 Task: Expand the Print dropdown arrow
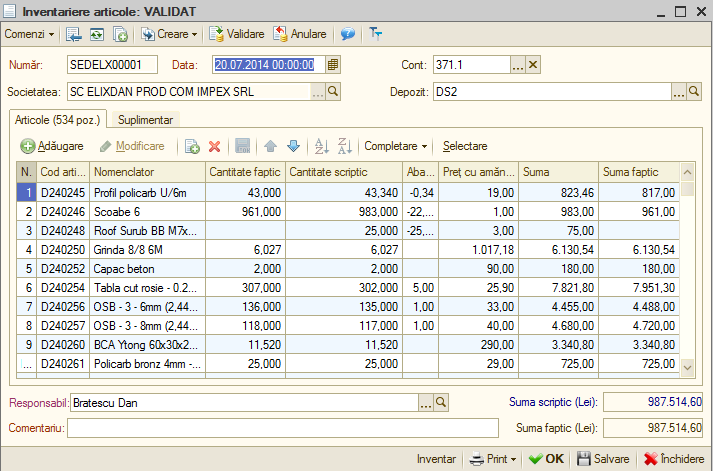513,459
